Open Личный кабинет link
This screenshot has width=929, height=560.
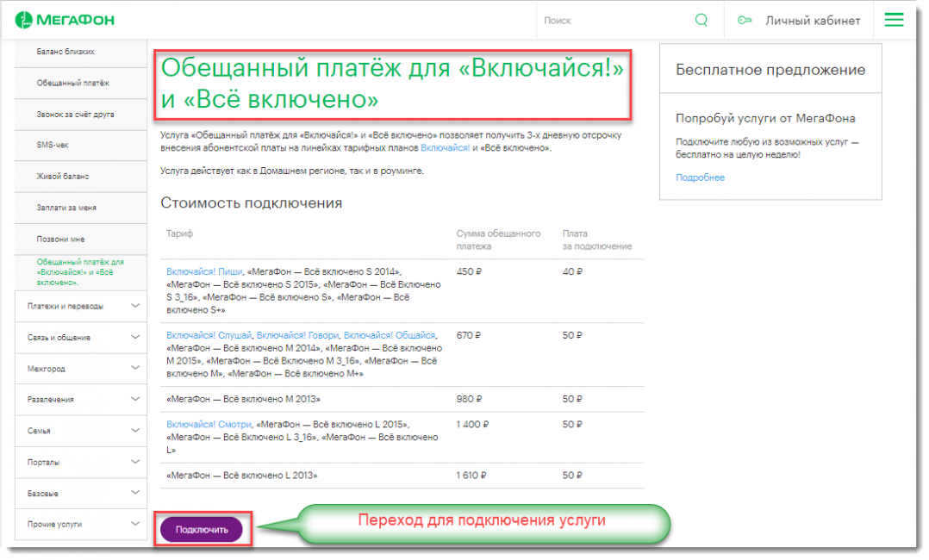click(x=813, y=21)
